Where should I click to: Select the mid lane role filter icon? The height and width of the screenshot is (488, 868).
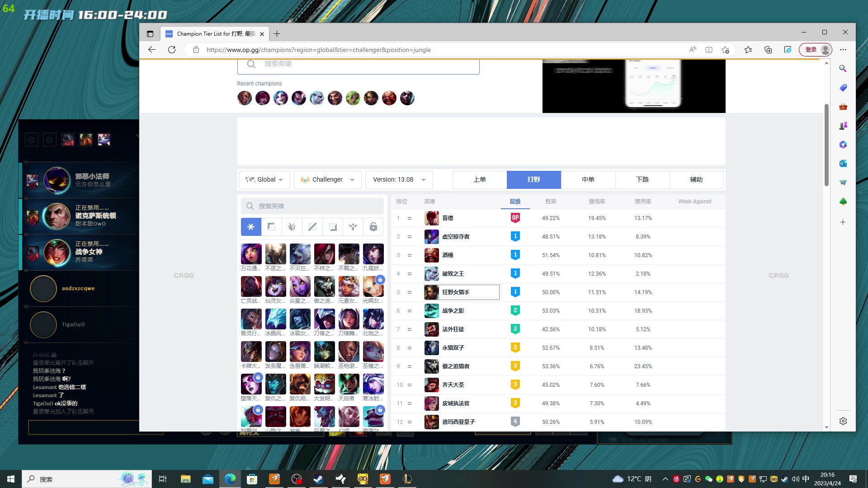[x=312, y=227]
